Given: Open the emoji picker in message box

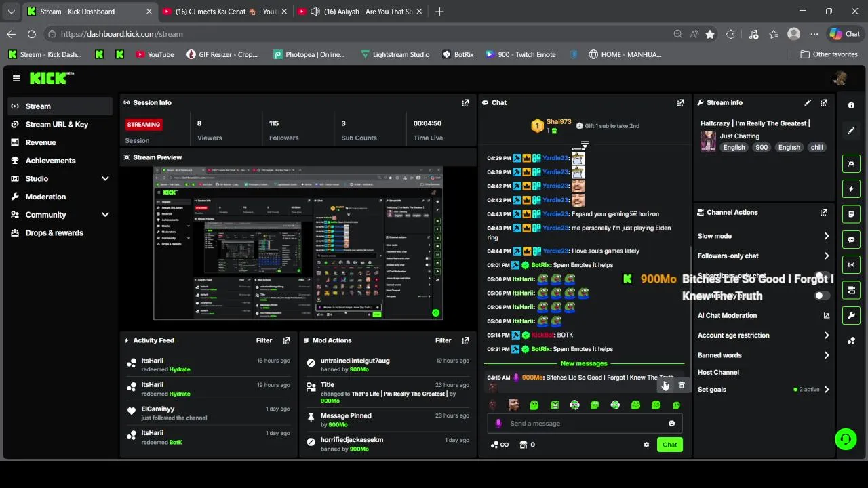Looking at the screenshot, I should (x=671, y=424).
